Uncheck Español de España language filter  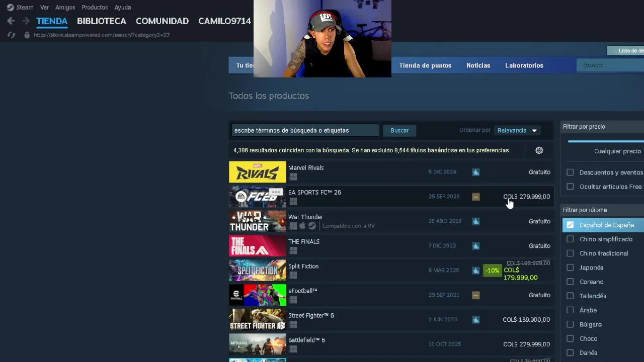coord(570,225)
